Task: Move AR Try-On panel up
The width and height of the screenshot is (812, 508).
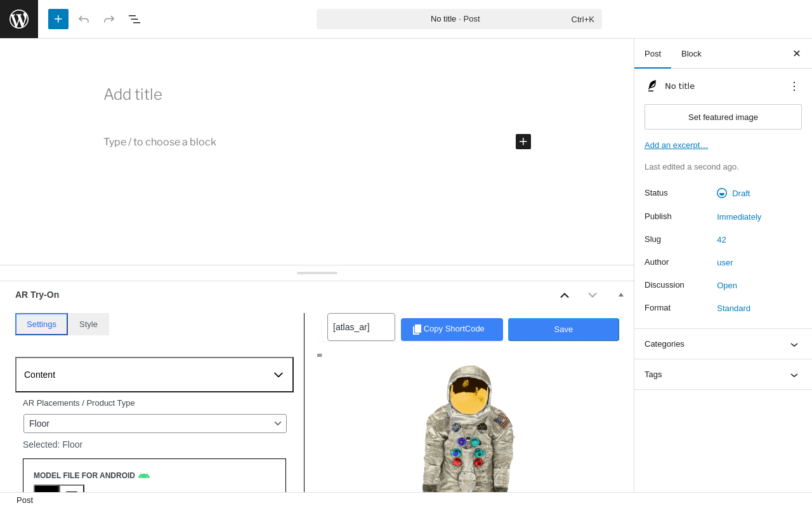Action: point(565,295)
